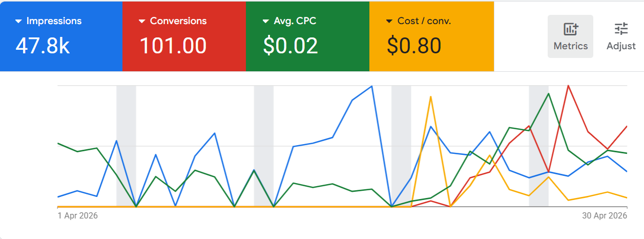Click the highest peak of the blue Impressions line
Screen dimensions: 644x239
click(x=371, y=86)
